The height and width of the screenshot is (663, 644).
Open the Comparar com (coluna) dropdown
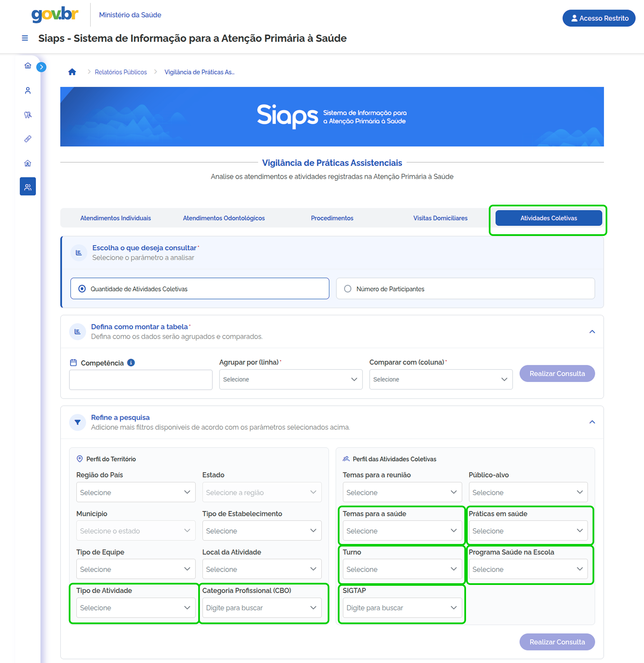(x=441, y=379)
